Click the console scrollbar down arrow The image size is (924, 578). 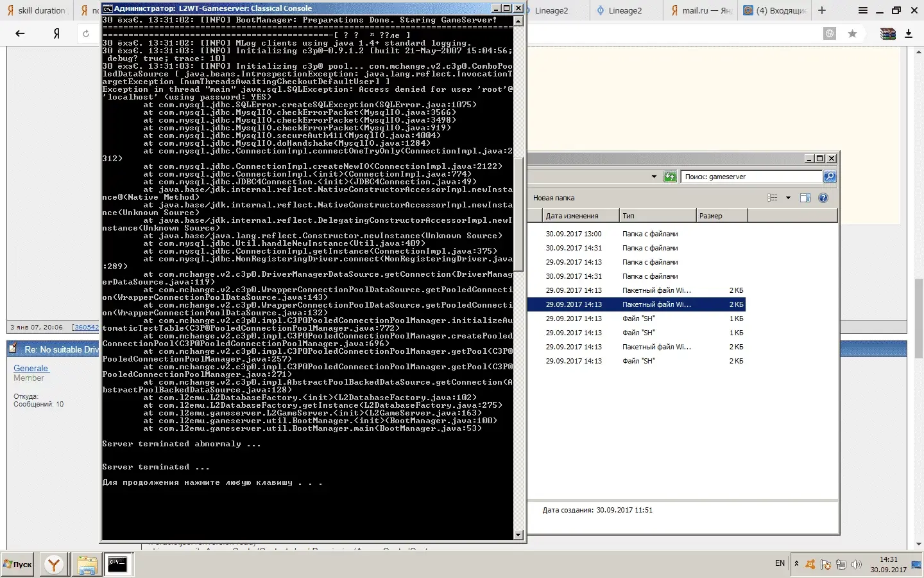(x=518, y=534)
